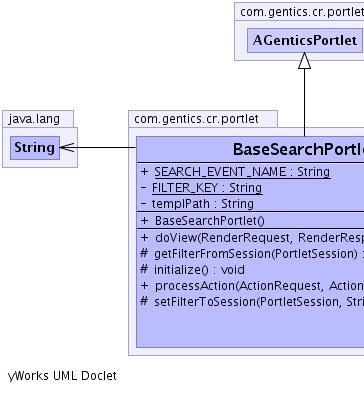Click the java.lang package label

[34, 119]
